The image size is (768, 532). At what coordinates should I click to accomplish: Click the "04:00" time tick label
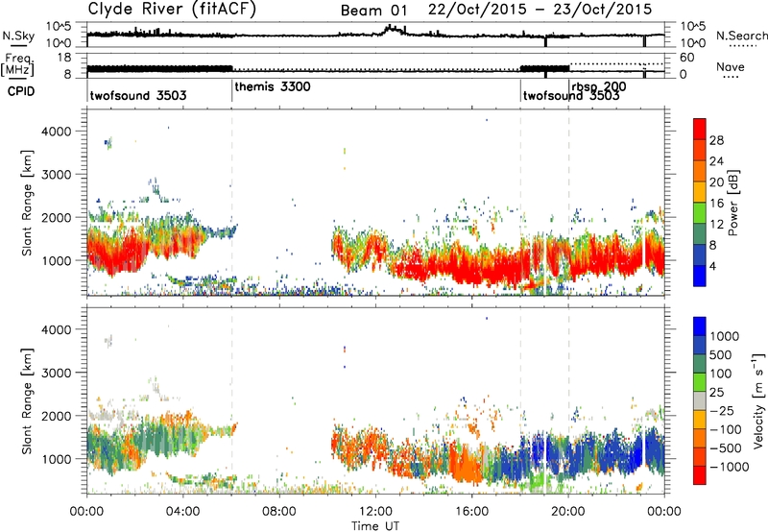click(182, 512)
